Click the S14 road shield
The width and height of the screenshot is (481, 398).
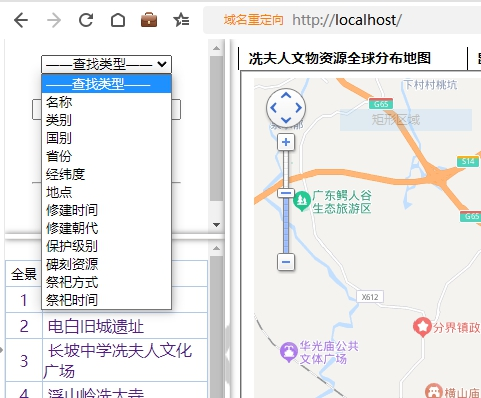(468, 161)
